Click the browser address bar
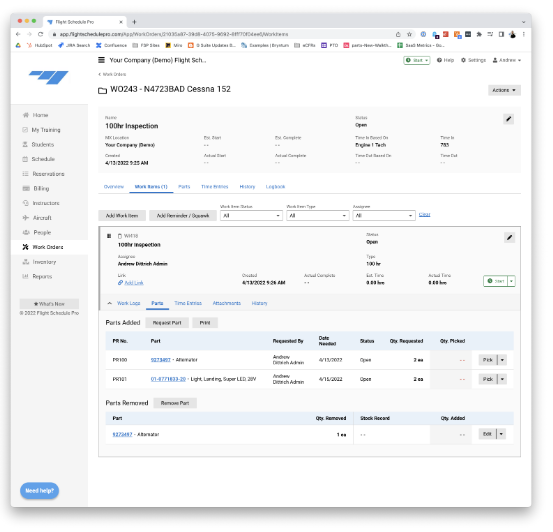The width and height of the screenshot is (553, 532). (220, 34)
